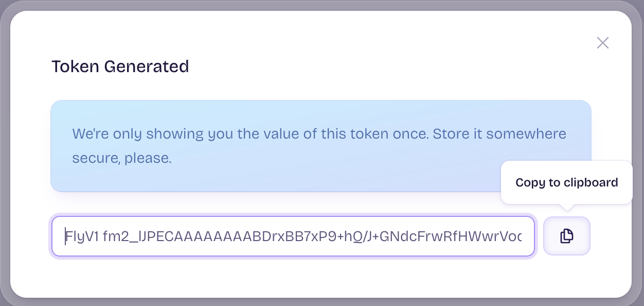Click the token field's purple border area
The height and width of the screenshot is (306, 644).
(x=293, y=217)
